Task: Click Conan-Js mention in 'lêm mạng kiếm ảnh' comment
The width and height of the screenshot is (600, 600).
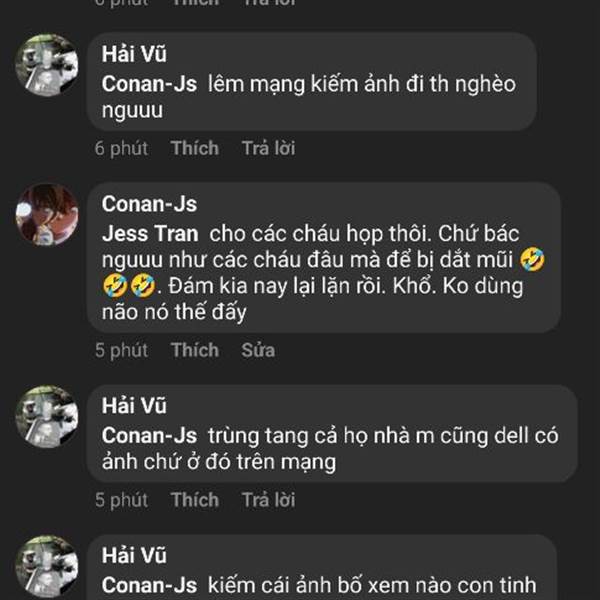Action: 149,84
